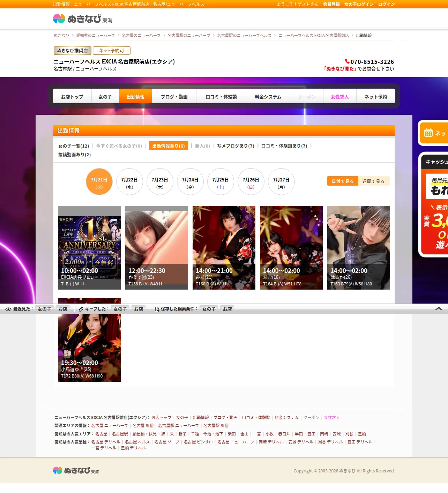Click the eye icon beside 最近見た
Viewport: 448px width, 493px height.
pos(8,309)
